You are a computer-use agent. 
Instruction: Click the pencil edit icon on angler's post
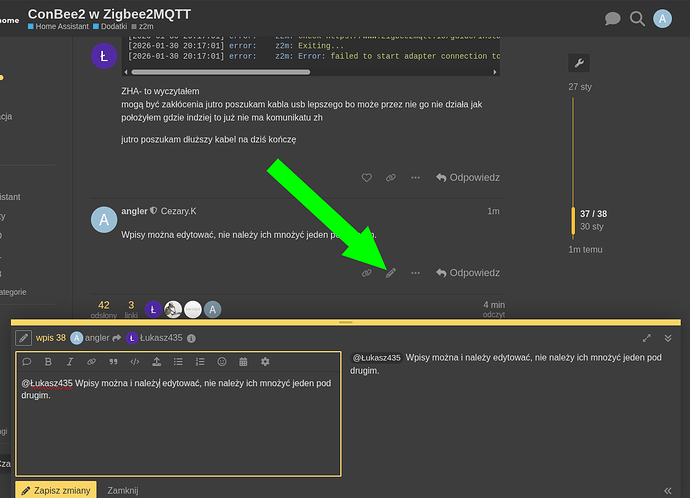tap(391, 273)
